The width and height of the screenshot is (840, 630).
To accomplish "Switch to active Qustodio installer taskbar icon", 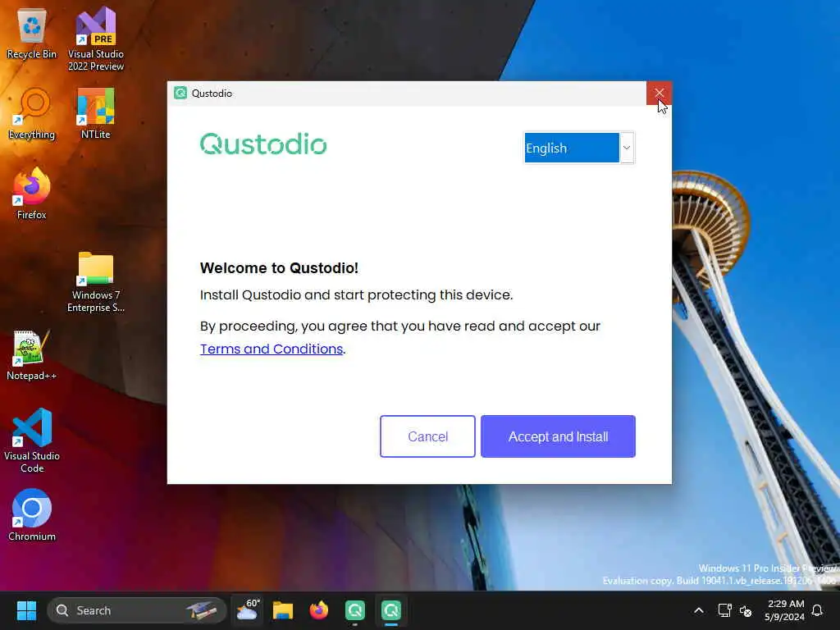I will point(391,610).
